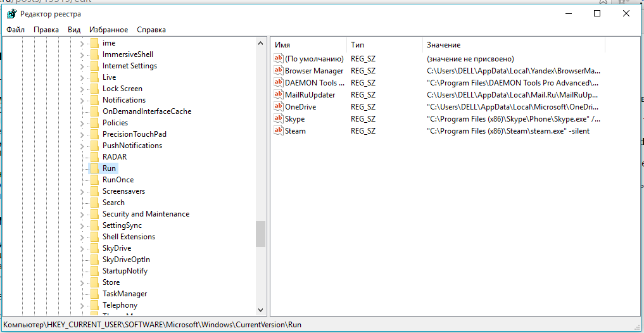
Task: Expand the Security and Maintenance node
Action: [x=82, y=214]
